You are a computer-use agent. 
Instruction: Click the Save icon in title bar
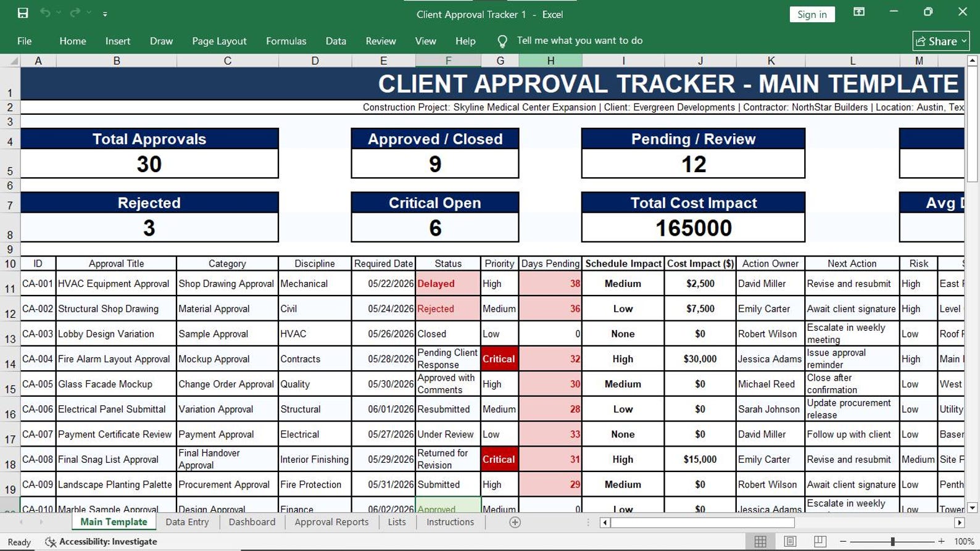[23, 13]
